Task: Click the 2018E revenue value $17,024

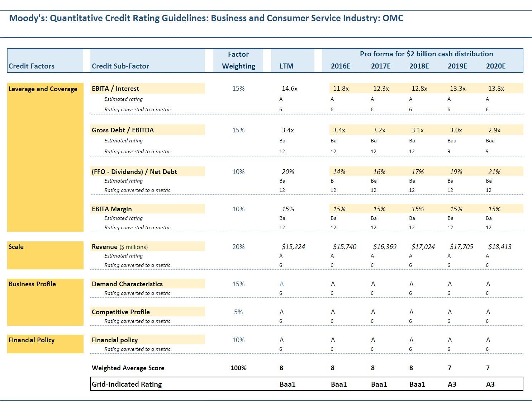Action: click(423, 247)
